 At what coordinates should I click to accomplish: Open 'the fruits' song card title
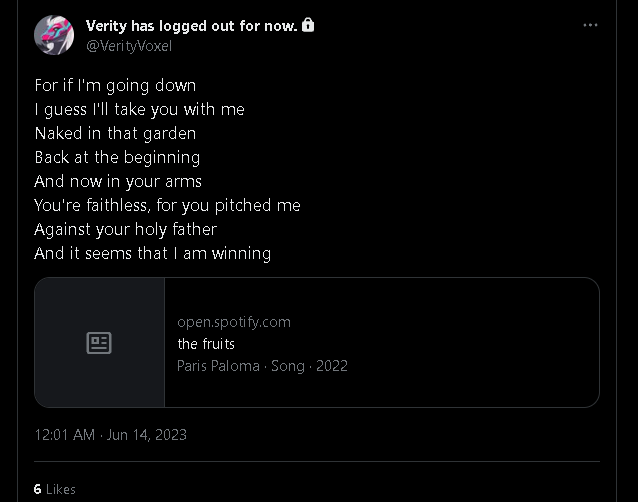[x=206, y=344]
